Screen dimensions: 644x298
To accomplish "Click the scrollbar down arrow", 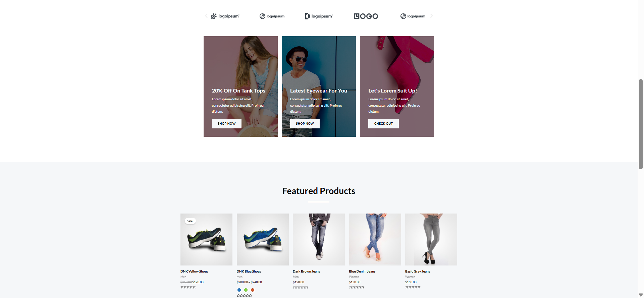I will pos(641,295).
